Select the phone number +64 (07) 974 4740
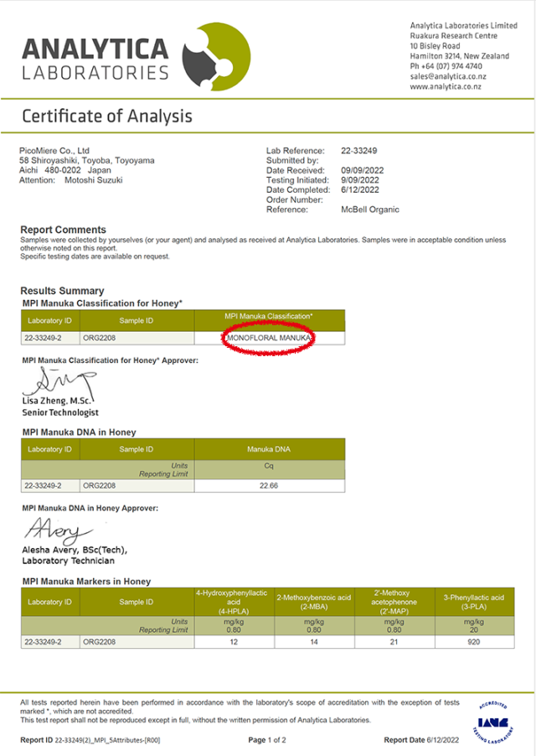Image resolution: width=536 pixels, height=756 pixels. point(451,66)
